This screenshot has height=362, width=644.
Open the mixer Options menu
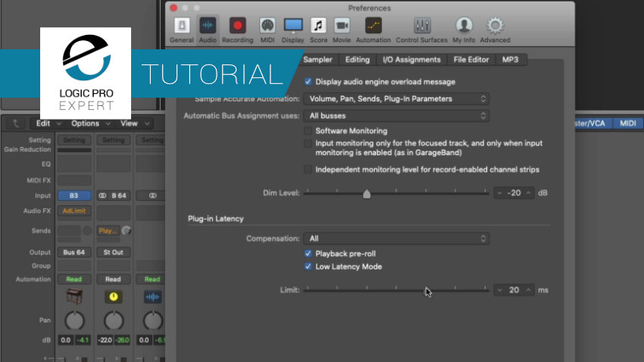coord(90,123)
